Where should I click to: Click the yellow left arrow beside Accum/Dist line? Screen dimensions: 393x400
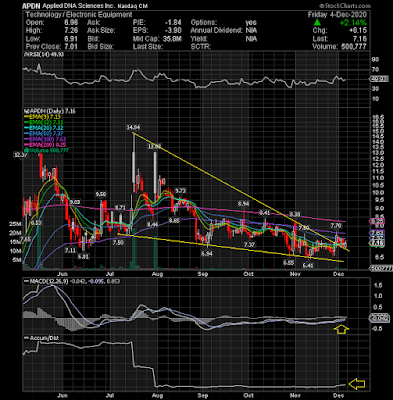pyautogui.click(x=357, y=384)
